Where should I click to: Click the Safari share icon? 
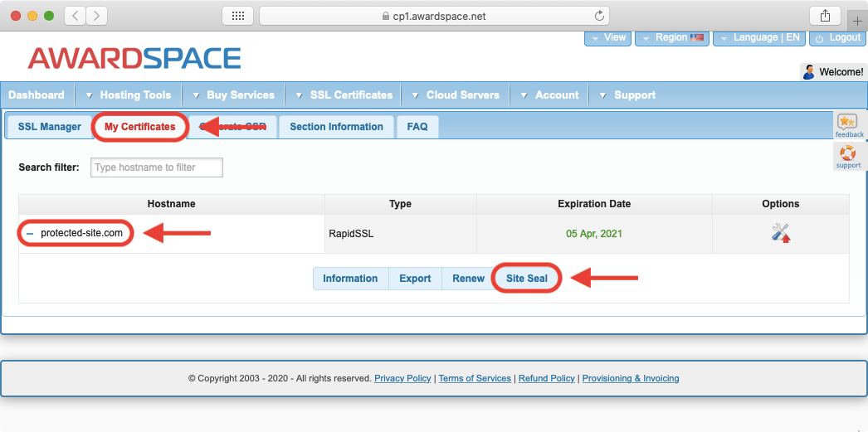pyautogui.click(x=825, y=16)
